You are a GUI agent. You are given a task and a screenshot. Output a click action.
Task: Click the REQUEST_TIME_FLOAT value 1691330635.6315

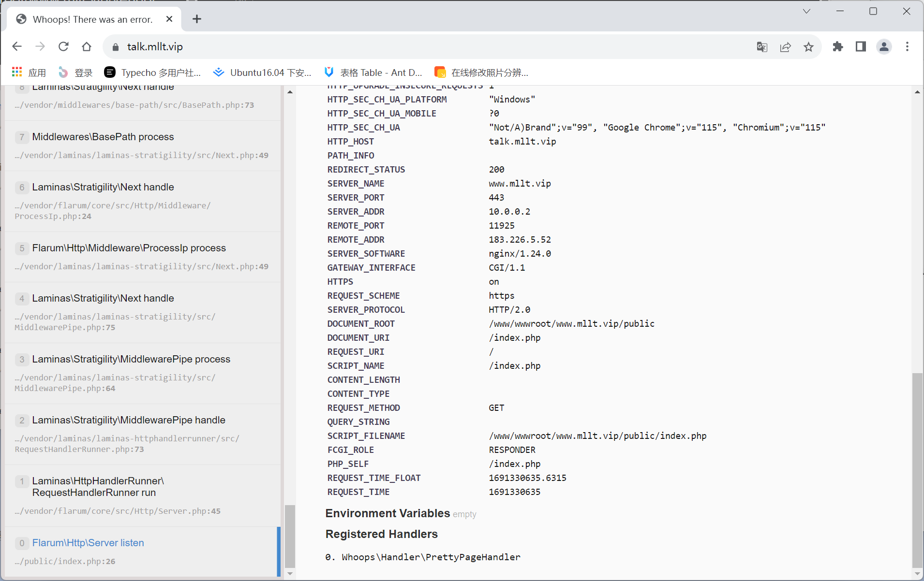pyautogui.click(x=527, y=478)
